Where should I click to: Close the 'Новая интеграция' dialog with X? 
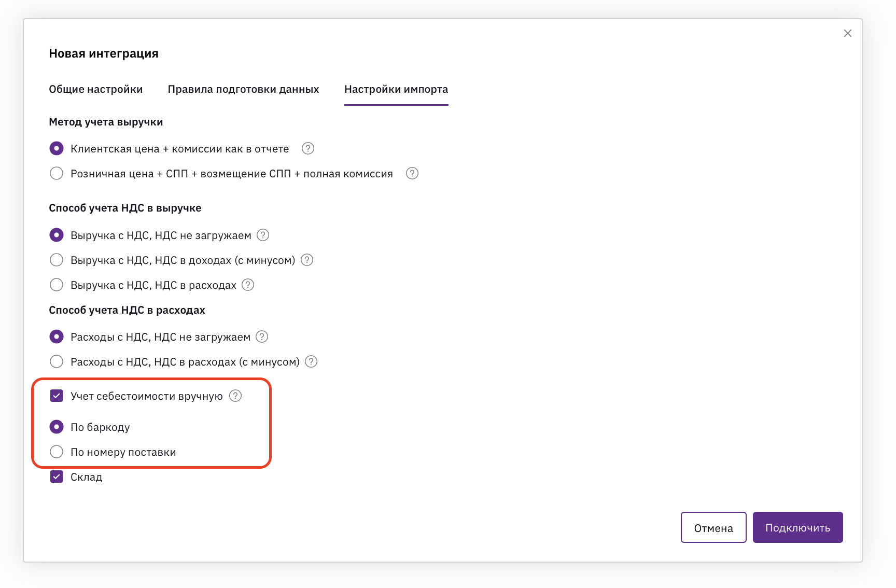848,33
